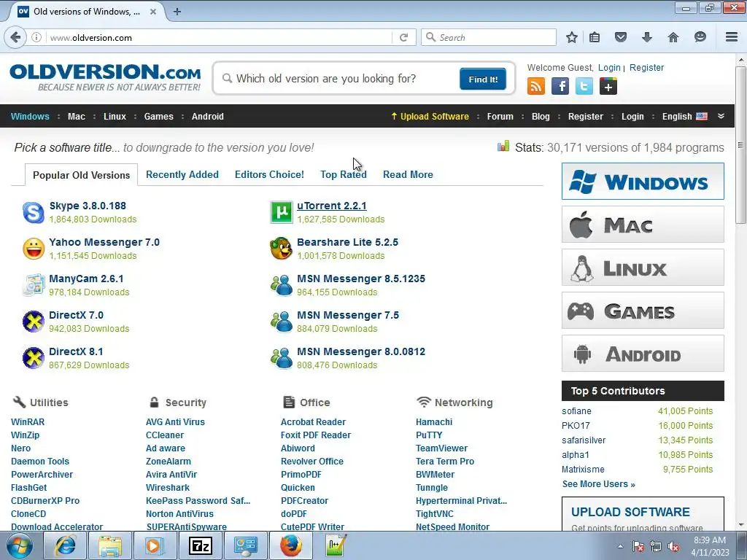The height and width of the screenshot is (560, 747).
Task: Click the Google plus share icon
Action: (x=608, y=86)
